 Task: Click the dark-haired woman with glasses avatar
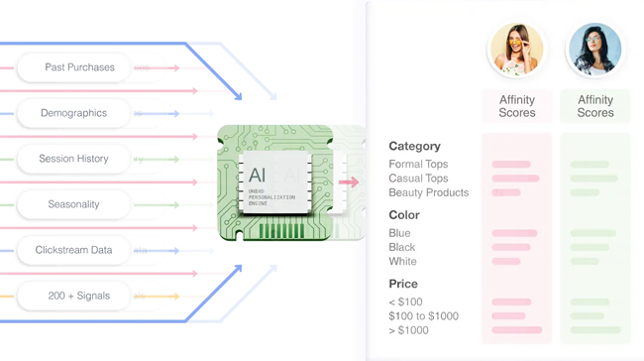595,50
